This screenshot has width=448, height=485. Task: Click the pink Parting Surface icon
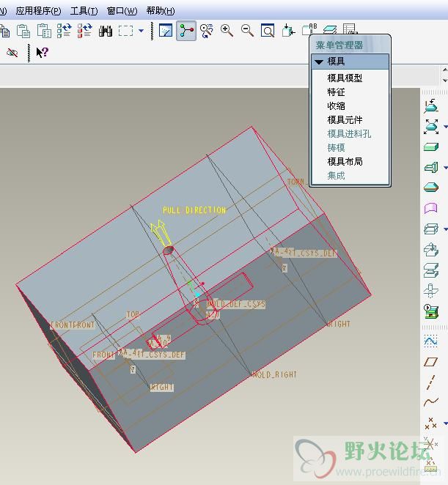431,208
